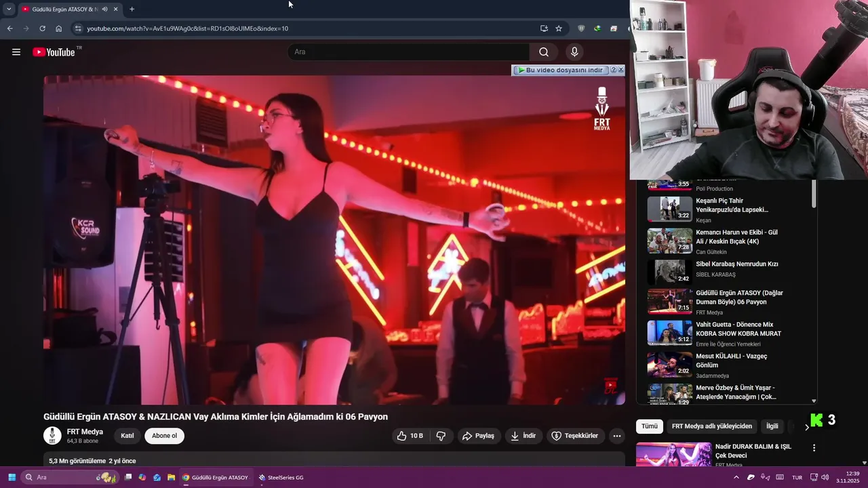Open new browser tab with plus
Viewport: 868px width, 488px height.
(132, 9)
